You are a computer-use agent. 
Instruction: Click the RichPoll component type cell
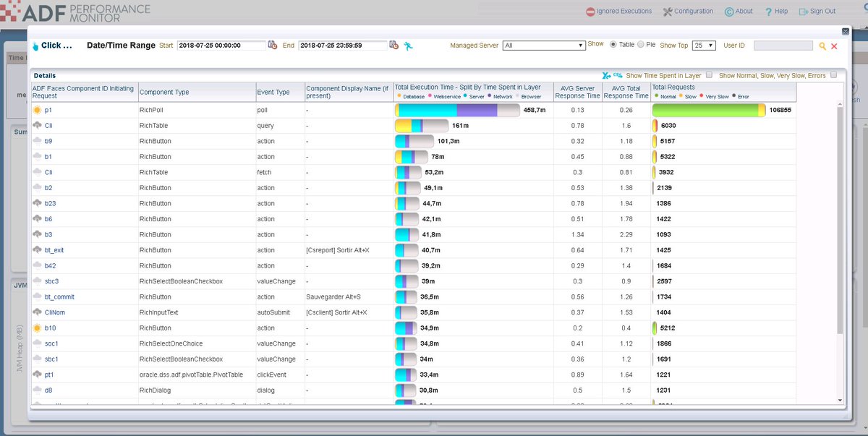[x=153, y=110]
